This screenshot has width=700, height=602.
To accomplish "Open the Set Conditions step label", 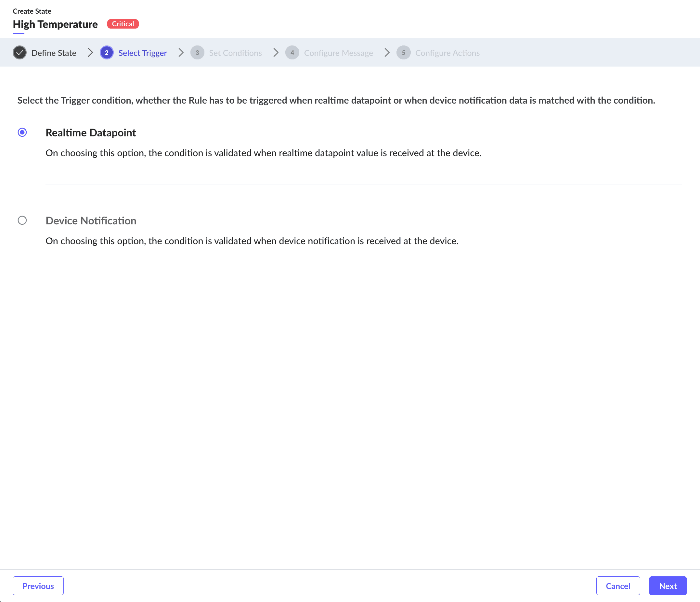I will click(236, 53).
